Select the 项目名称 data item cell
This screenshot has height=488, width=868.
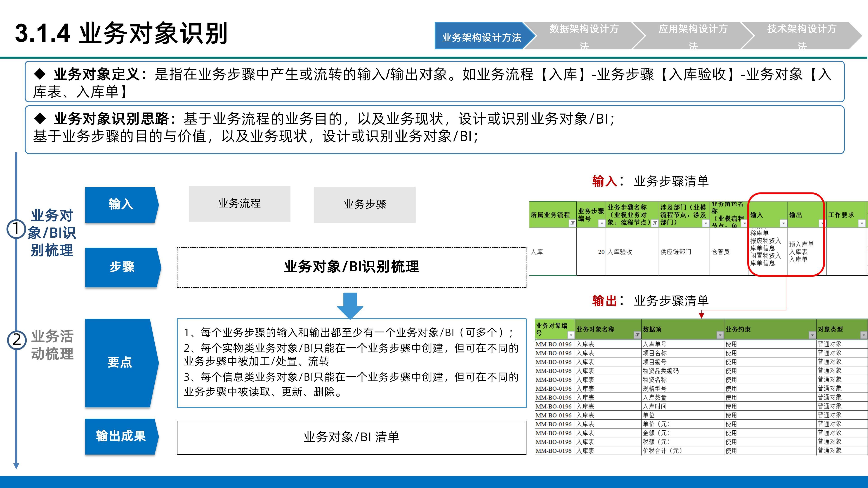tap(683, 353)
